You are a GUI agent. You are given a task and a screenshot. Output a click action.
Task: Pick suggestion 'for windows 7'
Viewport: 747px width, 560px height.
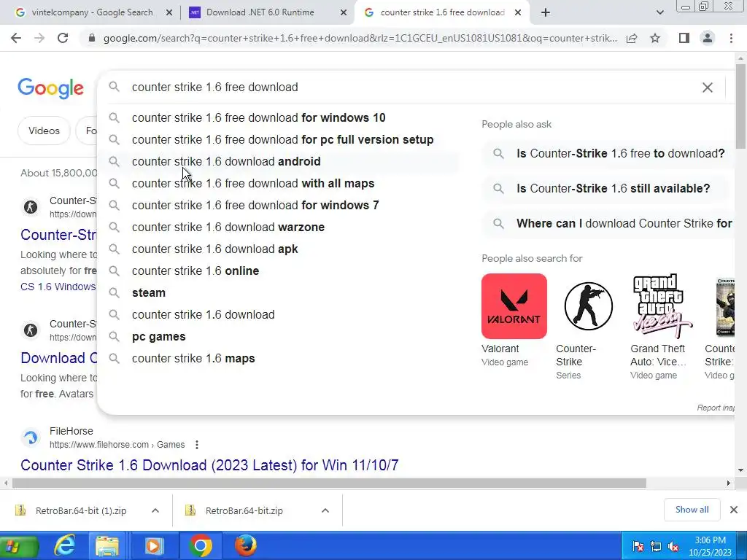point(279,205)
